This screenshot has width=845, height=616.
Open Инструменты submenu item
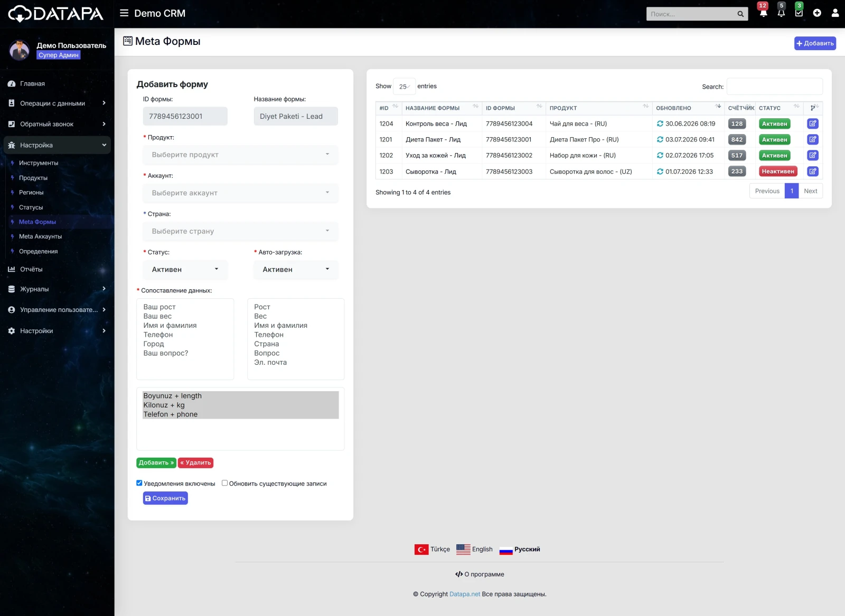39,163
